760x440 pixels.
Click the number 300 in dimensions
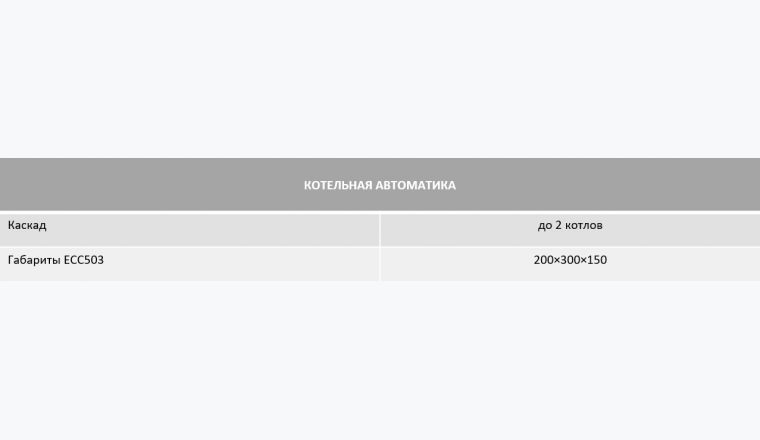(570, 260)
